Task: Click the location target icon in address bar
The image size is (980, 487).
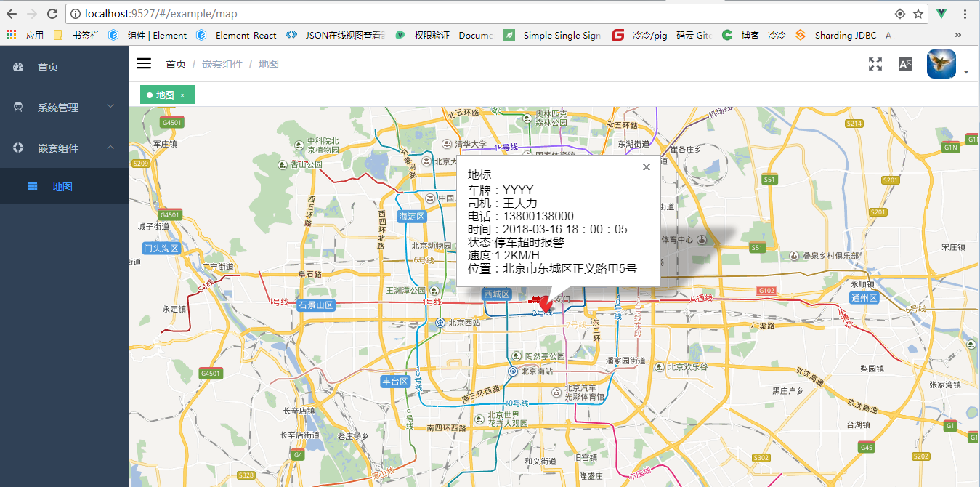Action: pos(900,14)
